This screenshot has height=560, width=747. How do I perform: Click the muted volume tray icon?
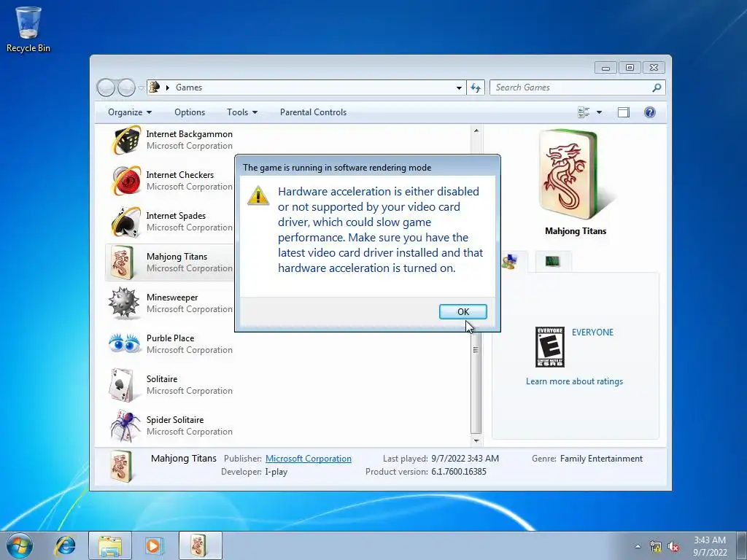tap(673, 547)
